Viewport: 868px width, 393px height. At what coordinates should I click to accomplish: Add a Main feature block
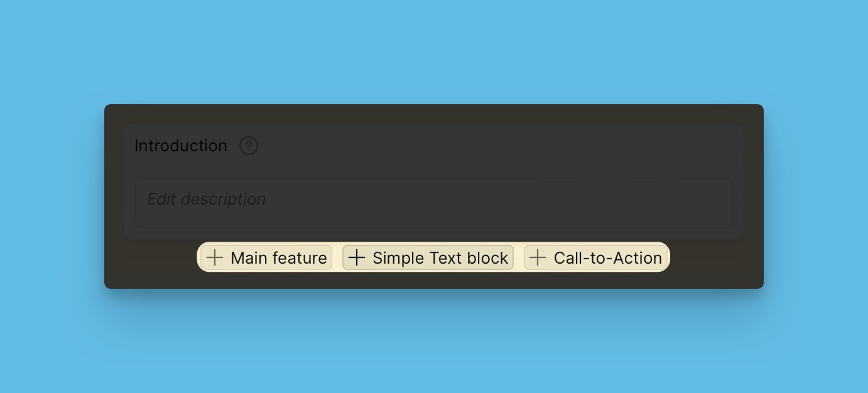266,257
